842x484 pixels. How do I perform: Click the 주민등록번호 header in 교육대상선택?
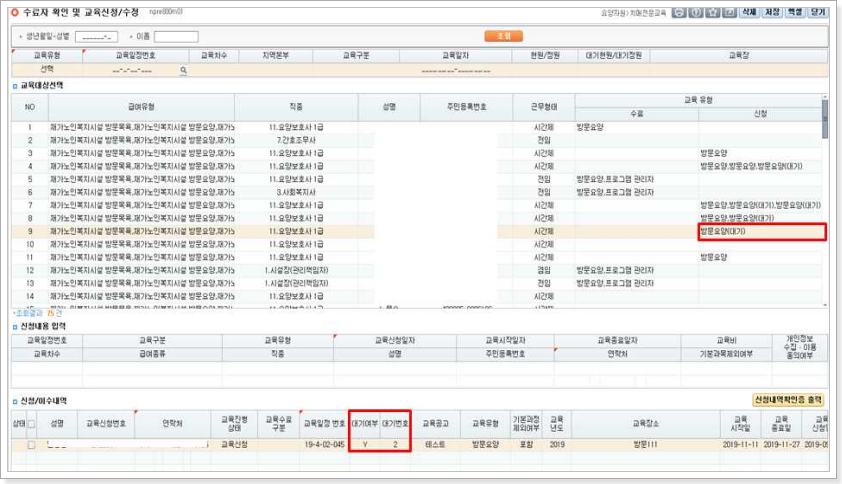467,107
